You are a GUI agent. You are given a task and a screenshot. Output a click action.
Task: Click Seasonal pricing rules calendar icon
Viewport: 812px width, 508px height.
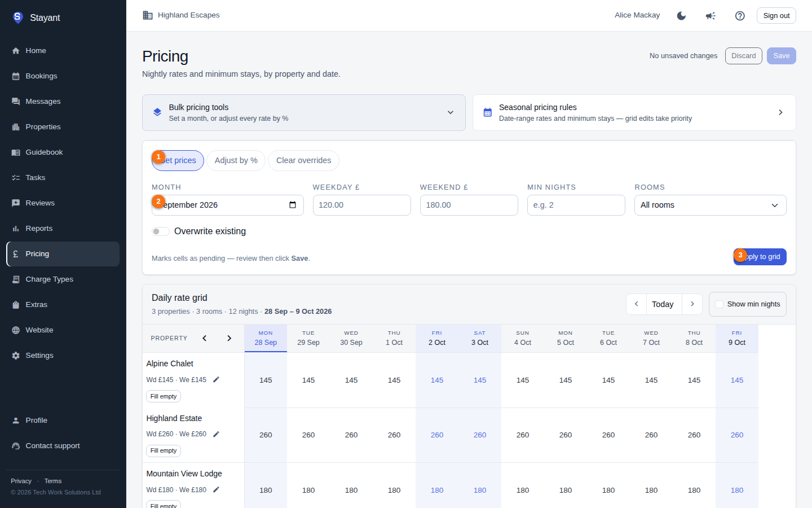(x=488, y=112)
